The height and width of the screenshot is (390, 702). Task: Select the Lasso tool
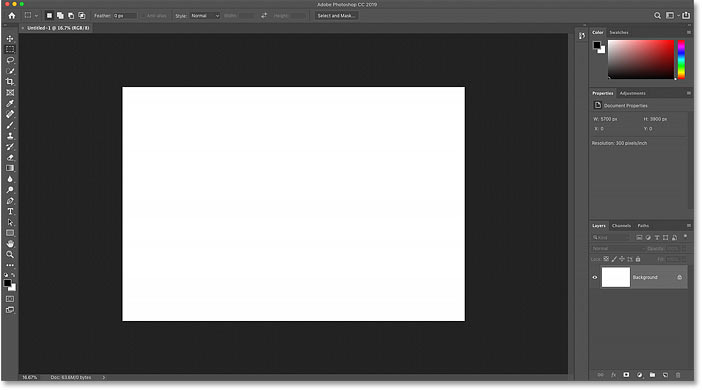click(x=10, y=60)
